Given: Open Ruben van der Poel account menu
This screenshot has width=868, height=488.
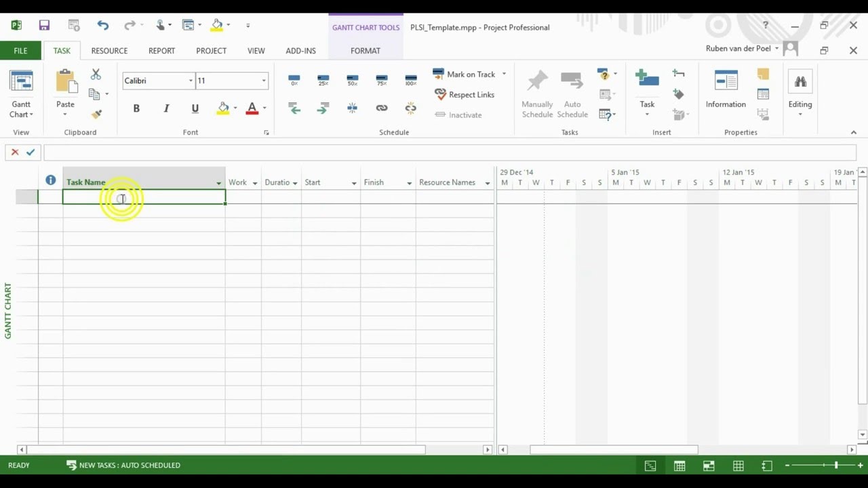Looking at the screenshot, I should tap(743, 49).
